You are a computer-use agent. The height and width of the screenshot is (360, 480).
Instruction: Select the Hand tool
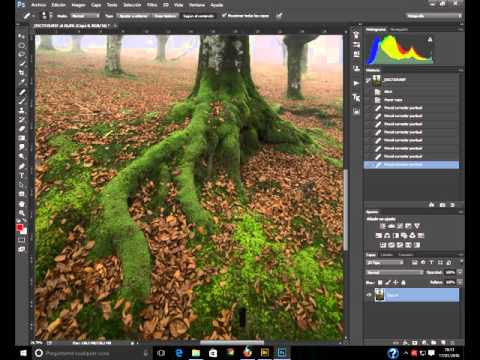click(x=22, y=204)
